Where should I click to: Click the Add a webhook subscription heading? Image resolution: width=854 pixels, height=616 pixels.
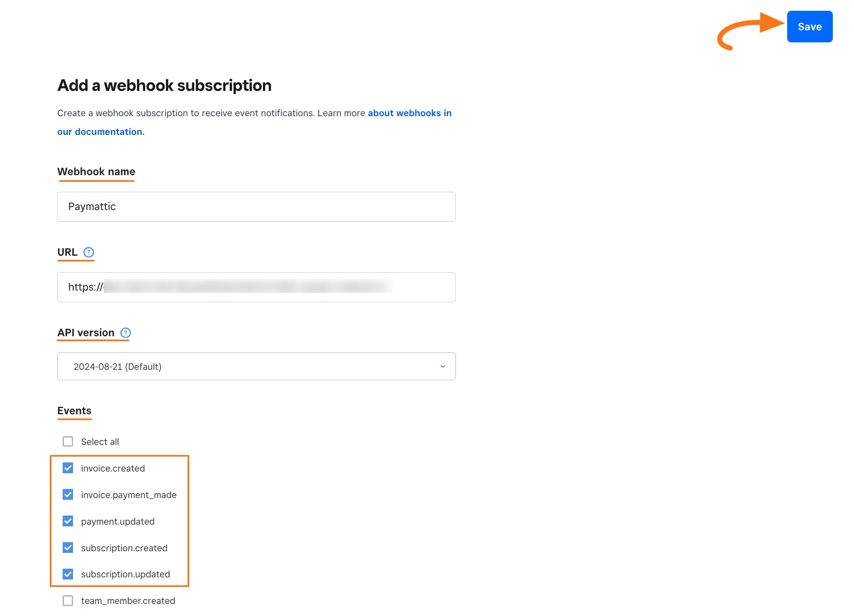click(x=164, y=85)
